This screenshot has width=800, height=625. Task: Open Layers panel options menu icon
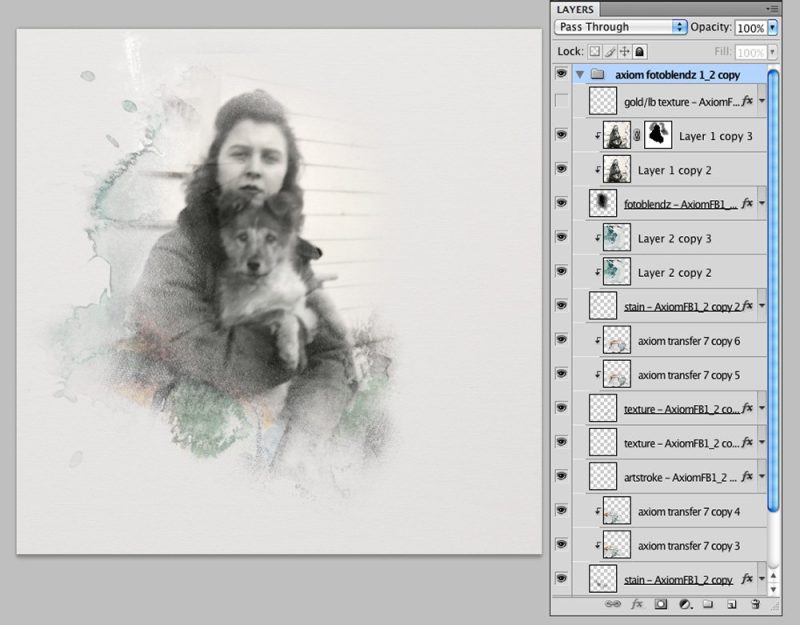click(x=772, y=9)
